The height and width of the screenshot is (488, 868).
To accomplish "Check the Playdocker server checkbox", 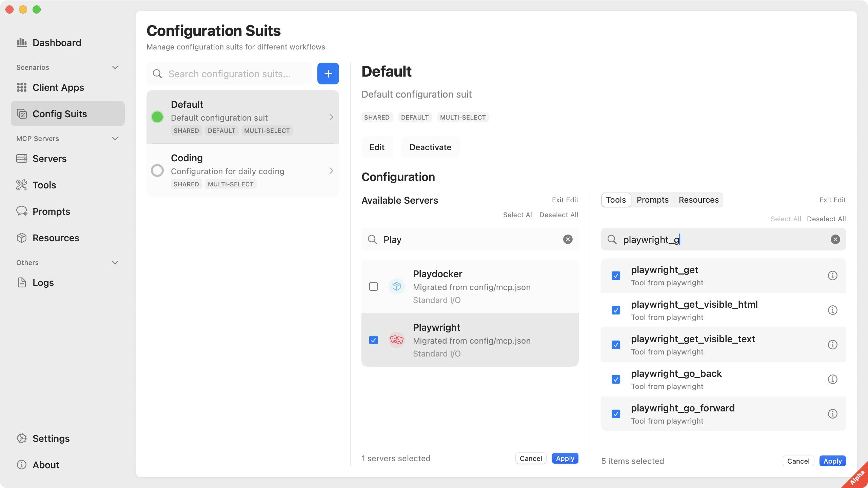I will pos(373,287).
